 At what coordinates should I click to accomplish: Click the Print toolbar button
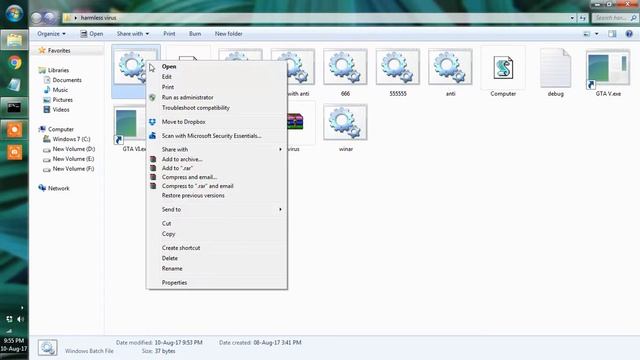click(169, 34)
